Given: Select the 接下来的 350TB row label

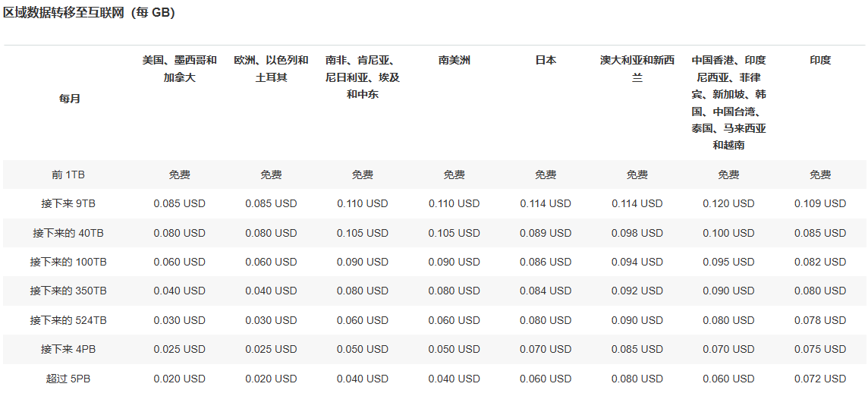Looking at the screenshot, I should point(68,291).
